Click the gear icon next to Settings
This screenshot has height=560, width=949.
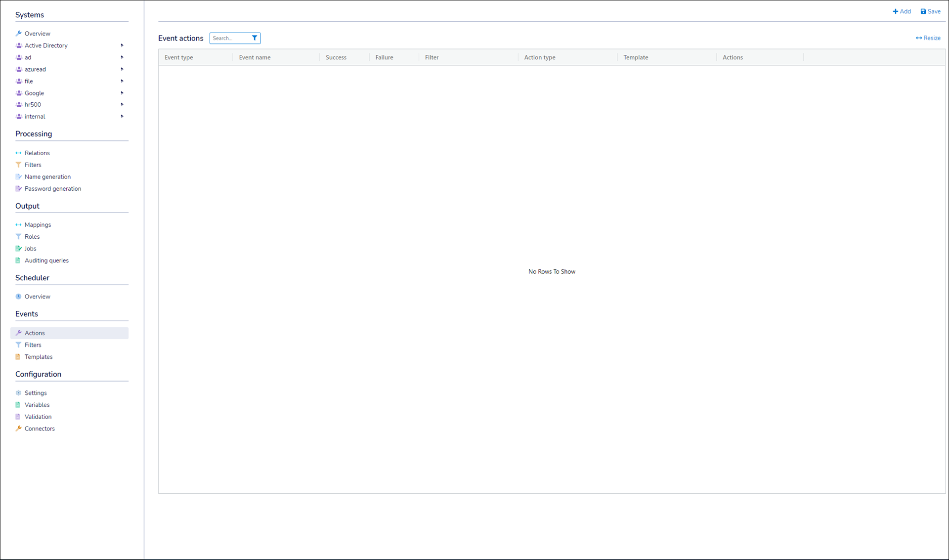(x=18, y=393)
